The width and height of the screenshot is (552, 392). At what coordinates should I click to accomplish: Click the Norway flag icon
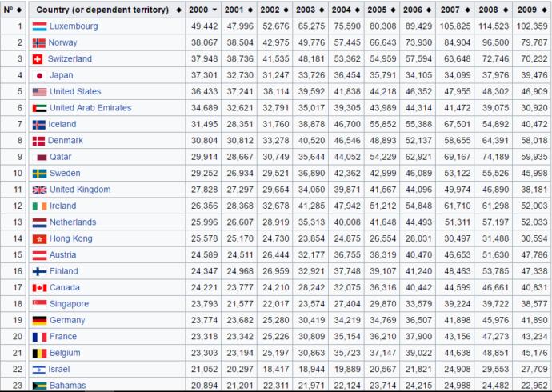pos(38,43)
